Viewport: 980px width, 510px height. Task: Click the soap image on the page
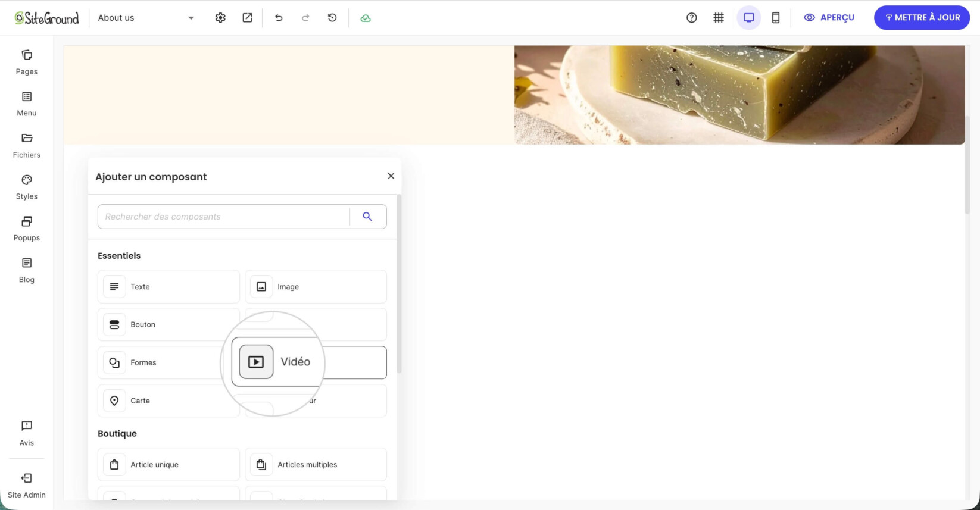click(739, 95)
